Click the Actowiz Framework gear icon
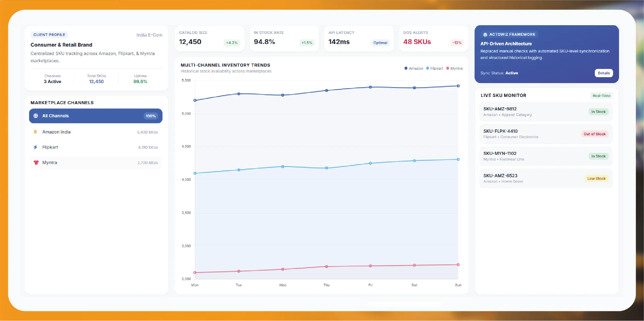 click(485, 34)
